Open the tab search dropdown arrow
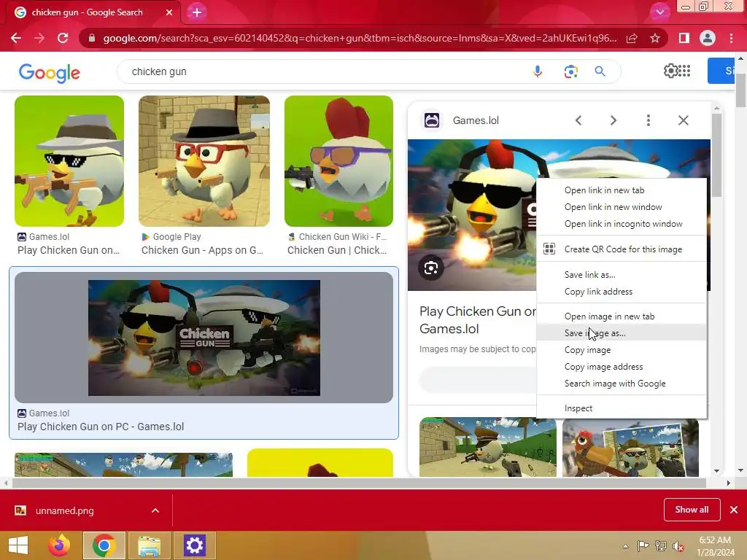 [659, 12]
